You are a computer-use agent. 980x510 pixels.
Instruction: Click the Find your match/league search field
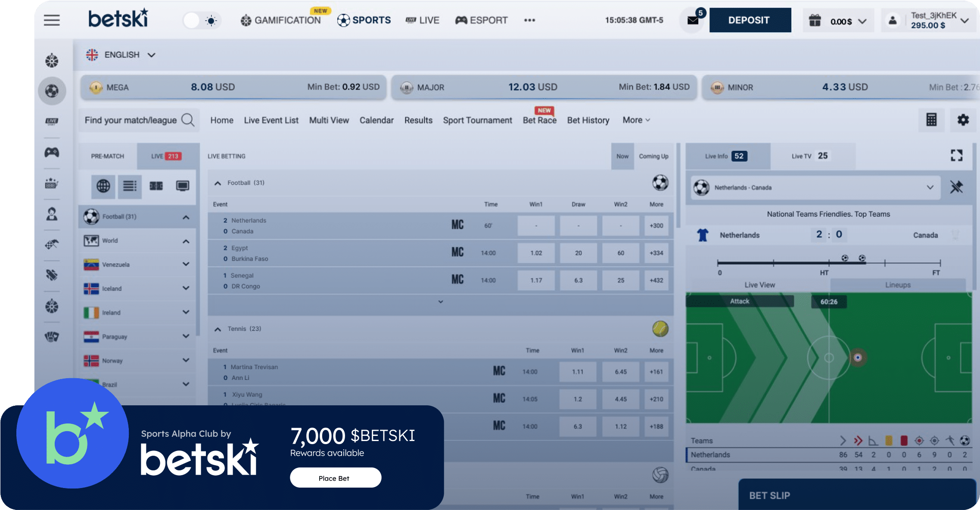coord(139,120)
